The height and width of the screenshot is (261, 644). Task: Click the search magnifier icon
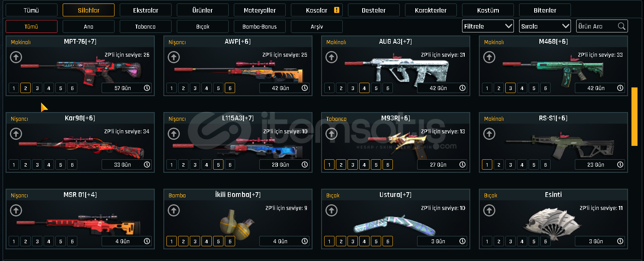(x=622, y=26)
